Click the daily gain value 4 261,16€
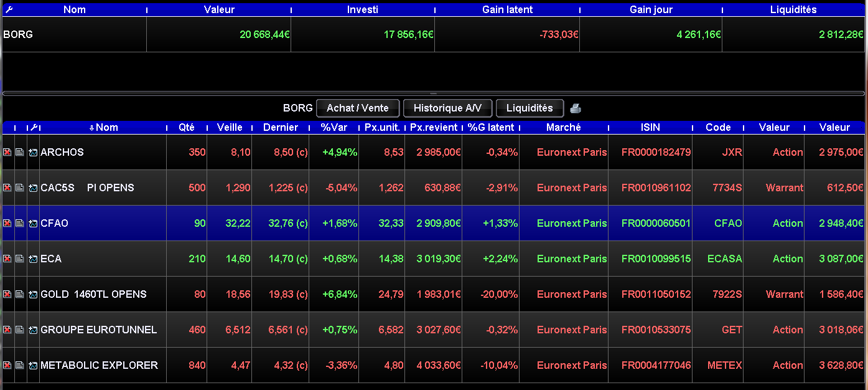868x390 pixels. [699, 35]
